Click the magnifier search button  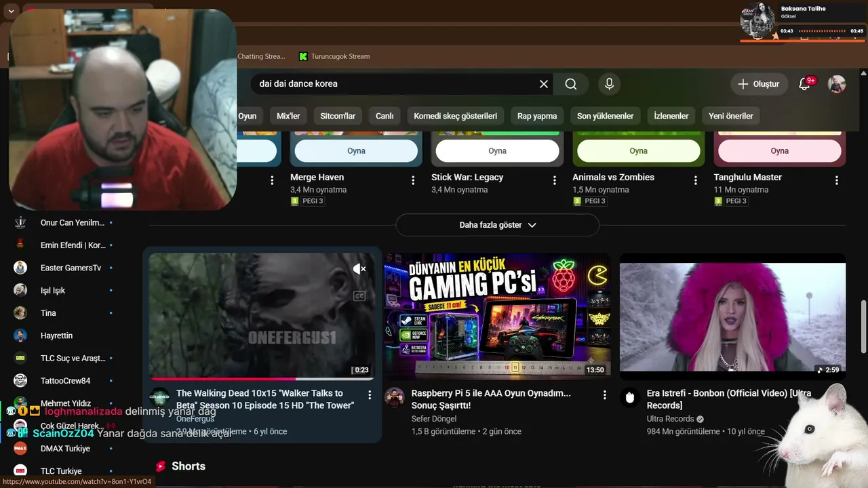tap(571, 84)
